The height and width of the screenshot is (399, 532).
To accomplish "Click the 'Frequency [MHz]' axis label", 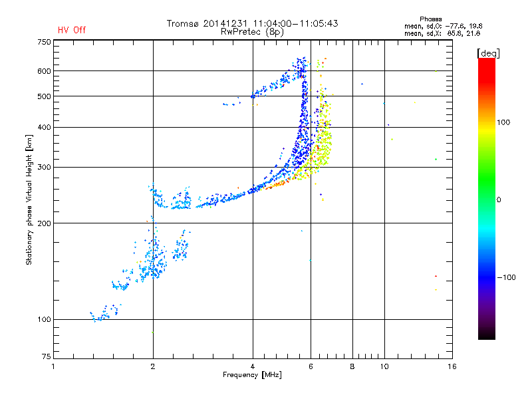I will click(252, 375).
